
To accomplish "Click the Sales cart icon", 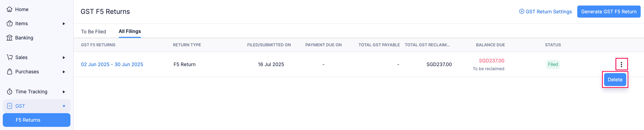I will tap(9, 57).
